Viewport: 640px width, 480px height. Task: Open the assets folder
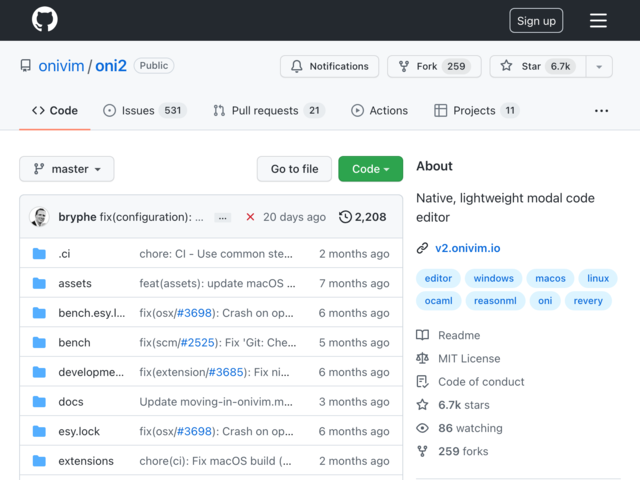[75, 283]
